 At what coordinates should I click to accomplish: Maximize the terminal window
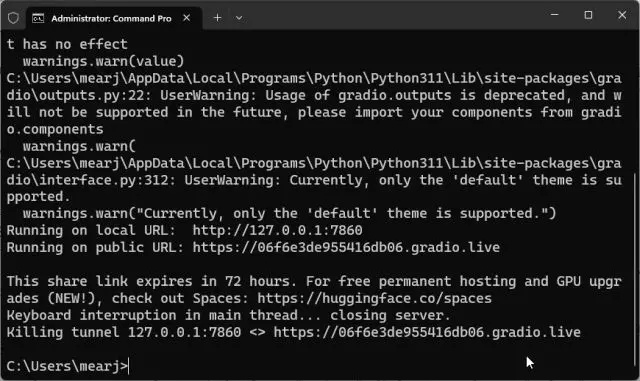(588, 15)
